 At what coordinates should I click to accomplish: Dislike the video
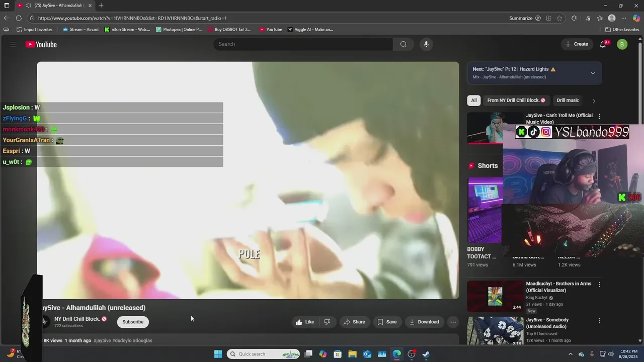(x=327, y=322)
